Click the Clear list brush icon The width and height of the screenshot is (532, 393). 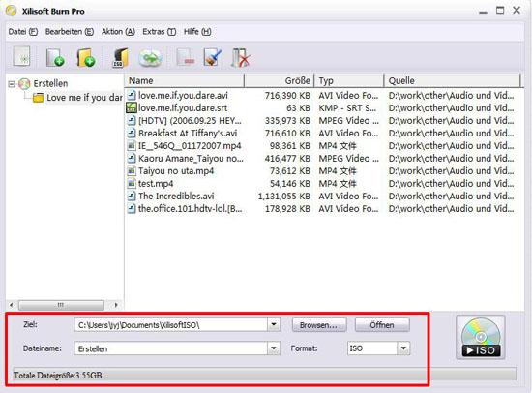pos(213,57)
